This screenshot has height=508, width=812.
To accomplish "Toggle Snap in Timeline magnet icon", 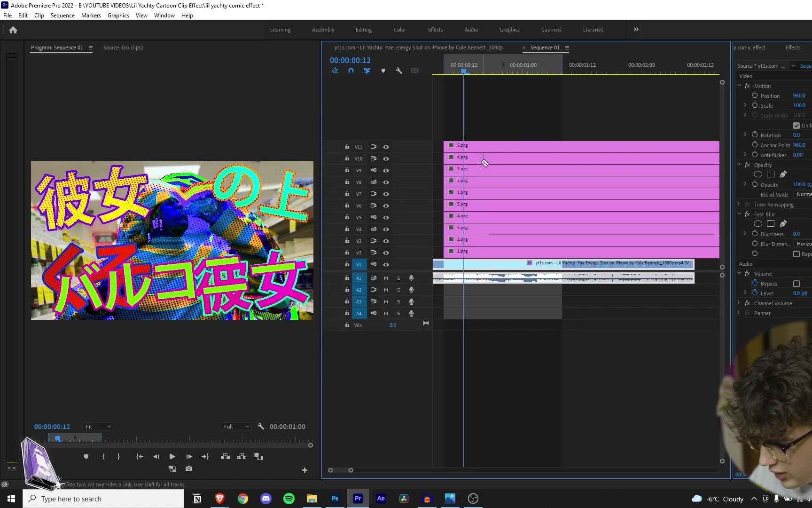I will pyautogui.click(x=351, y=71).
